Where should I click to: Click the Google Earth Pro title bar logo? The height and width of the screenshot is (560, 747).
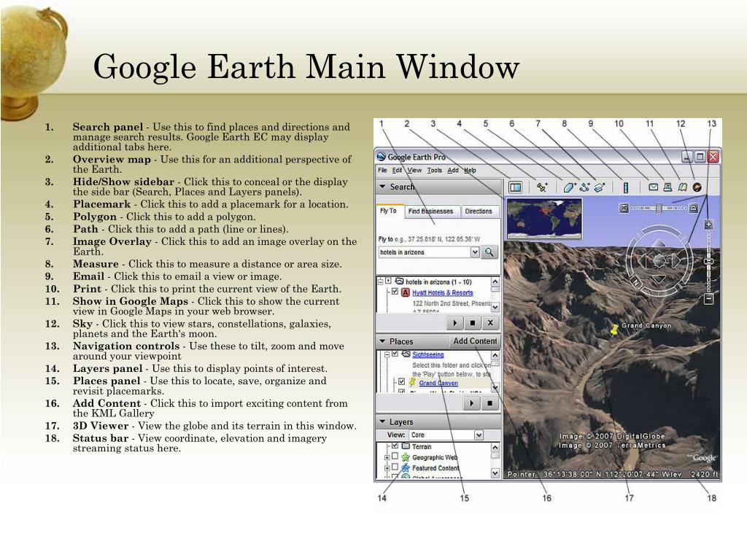pos(382,157)
